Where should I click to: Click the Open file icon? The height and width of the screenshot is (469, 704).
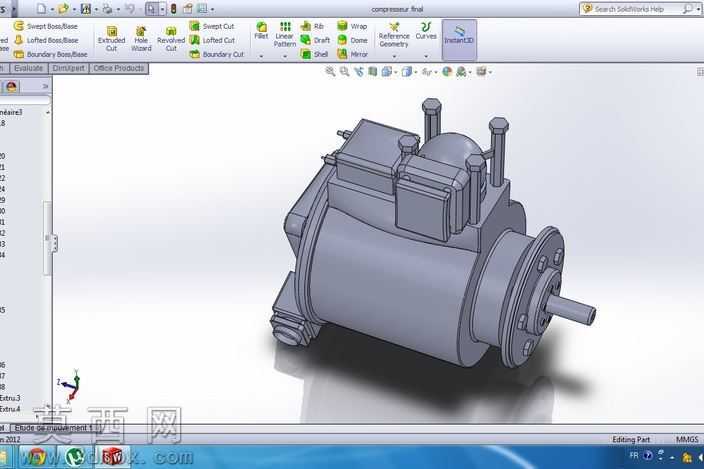click(63, 9)
